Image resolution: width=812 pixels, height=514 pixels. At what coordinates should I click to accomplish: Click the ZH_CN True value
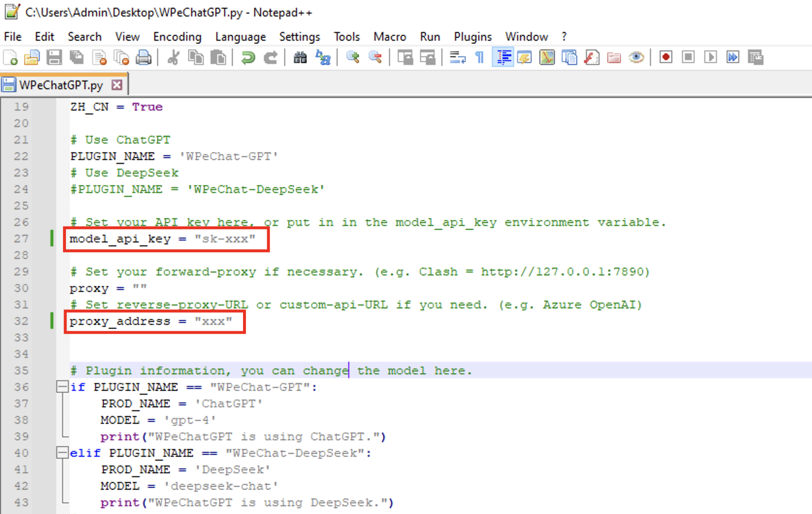point(147,107)
